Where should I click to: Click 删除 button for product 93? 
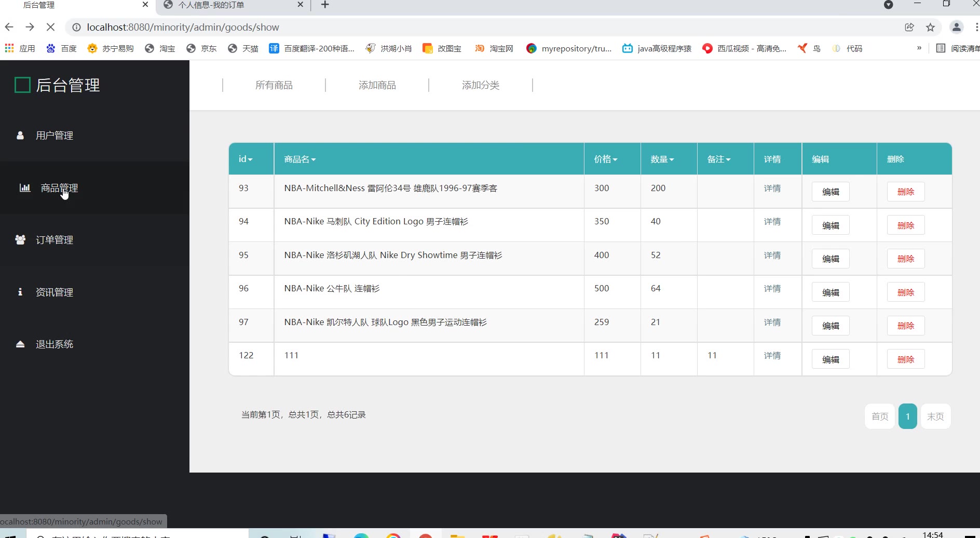click(906, 192)
